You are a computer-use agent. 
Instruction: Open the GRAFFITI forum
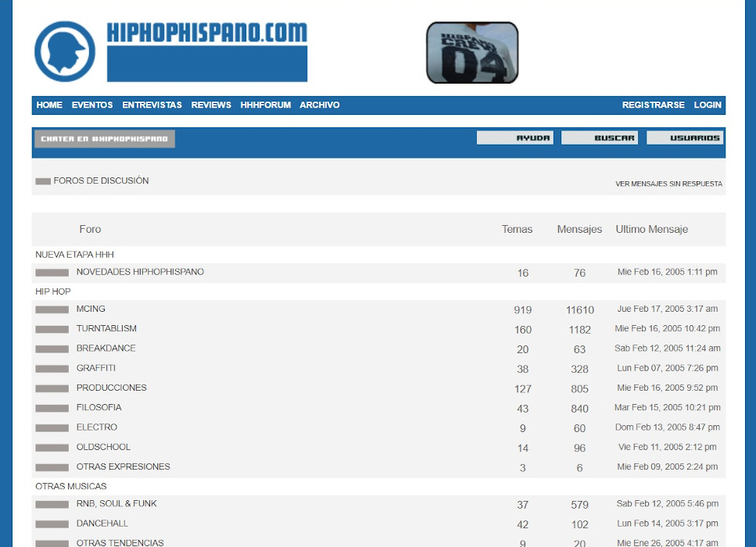click(96, 368)
